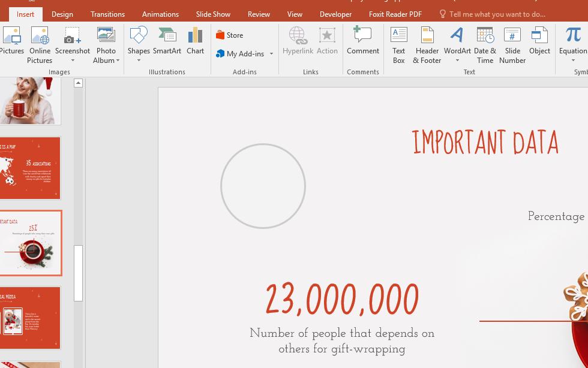This screenshot has height=368, width=588.
Task: Expand the Shapes gallery dropdown
Action: [x=139, y=60]
